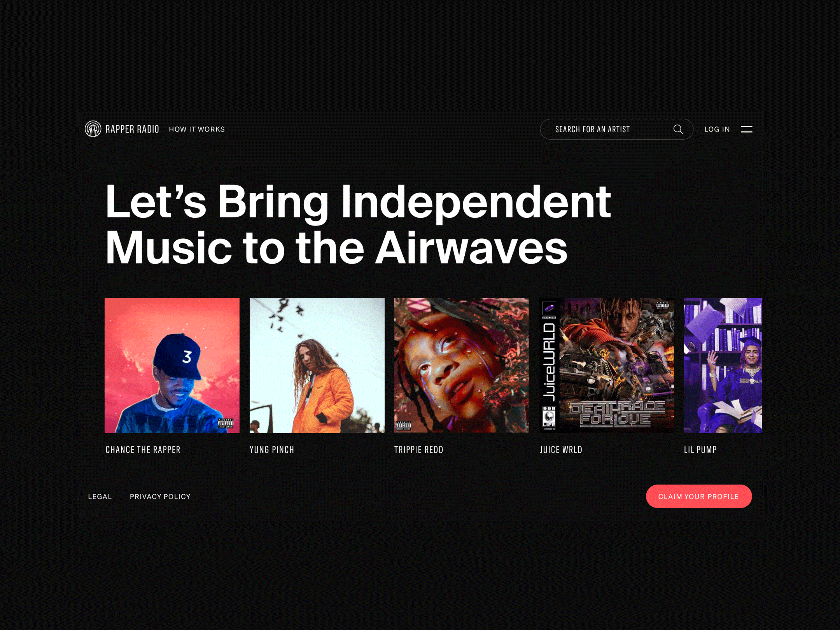Open the Legal footer link
The image size is (840, 630).
[x=100, y=497]
